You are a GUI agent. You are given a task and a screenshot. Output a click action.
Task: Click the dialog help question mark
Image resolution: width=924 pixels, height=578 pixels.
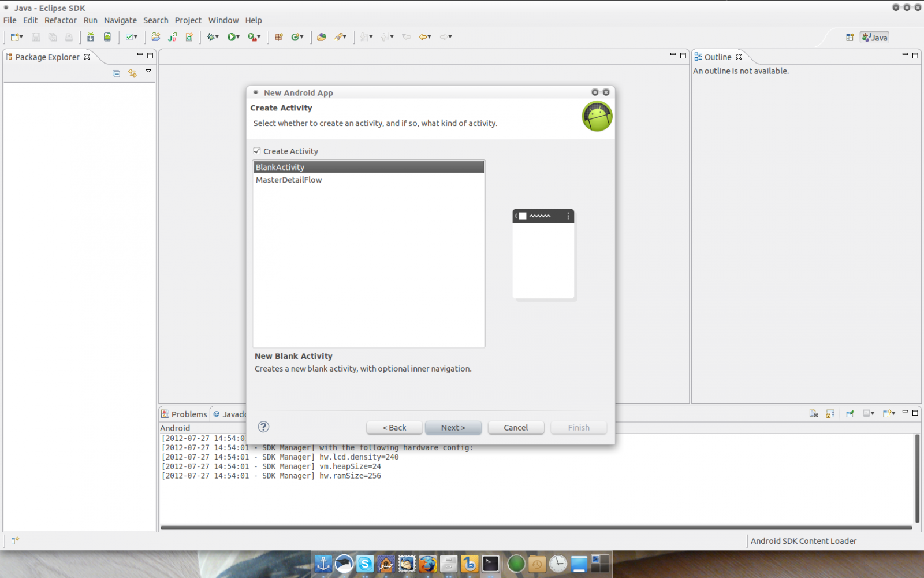(263, 427)
